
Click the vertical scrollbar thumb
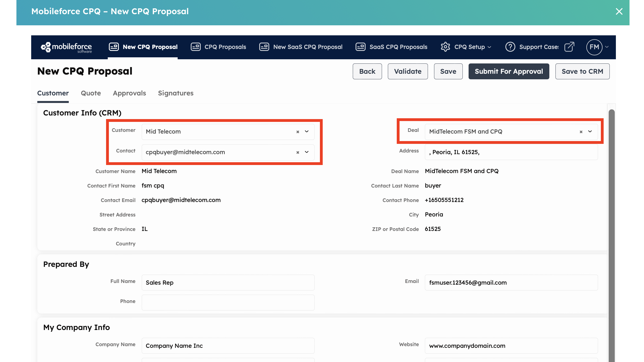pos(611,235)
